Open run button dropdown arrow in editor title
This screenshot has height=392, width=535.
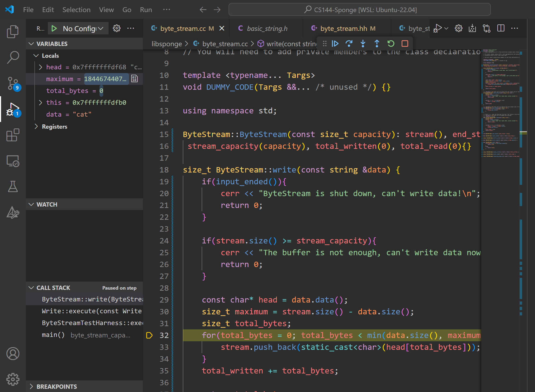(x=446, y=28)
